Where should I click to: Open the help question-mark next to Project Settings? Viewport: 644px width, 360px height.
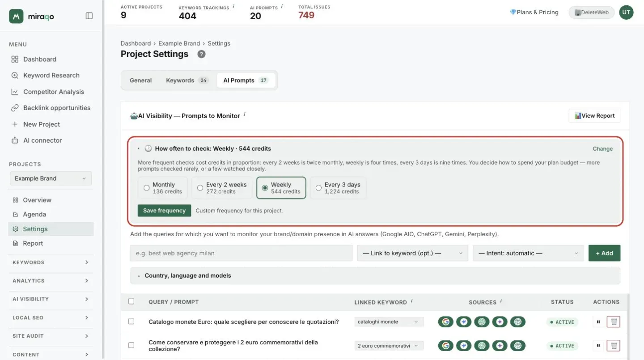(x=202, y=54)
